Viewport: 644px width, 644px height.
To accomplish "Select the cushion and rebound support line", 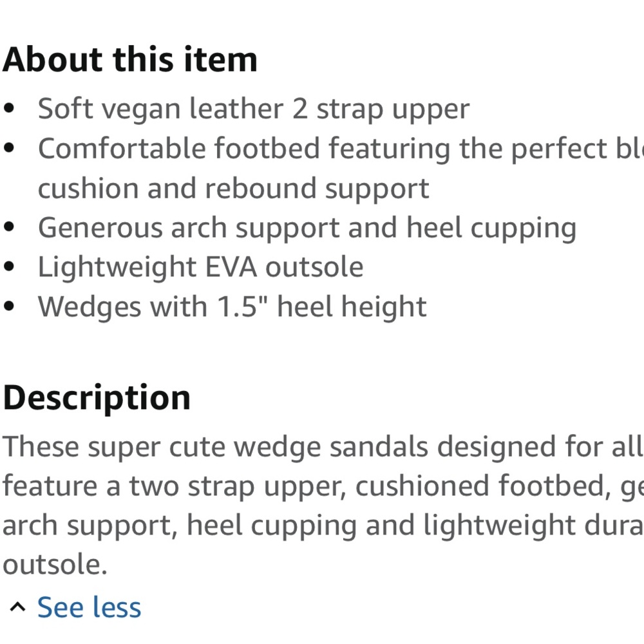I will [234, 188].
